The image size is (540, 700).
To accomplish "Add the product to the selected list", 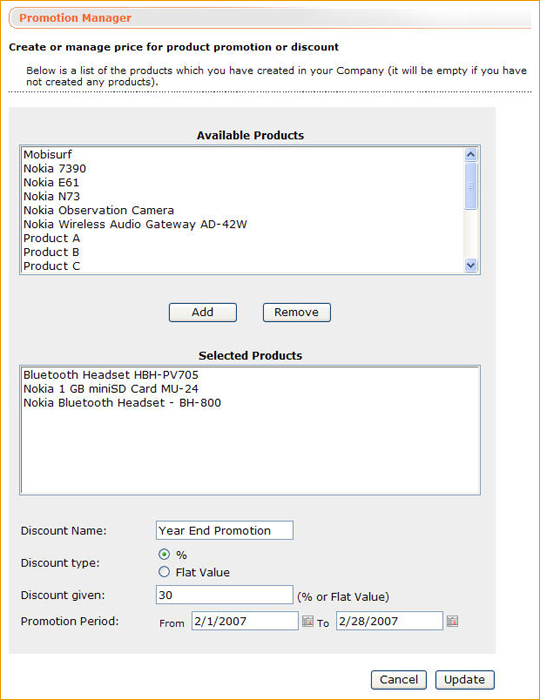I will pyautogui.click(x=203, y=312).
